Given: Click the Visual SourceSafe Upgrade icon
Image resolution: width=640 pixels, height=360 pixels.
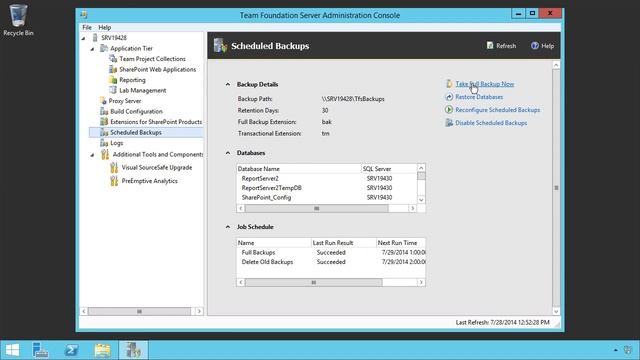Looking at the screenshot, I should coord(114,167).
